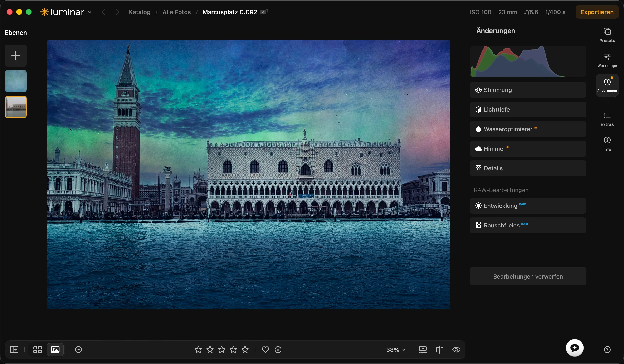Open the help question mark

(x=607, y=350)
